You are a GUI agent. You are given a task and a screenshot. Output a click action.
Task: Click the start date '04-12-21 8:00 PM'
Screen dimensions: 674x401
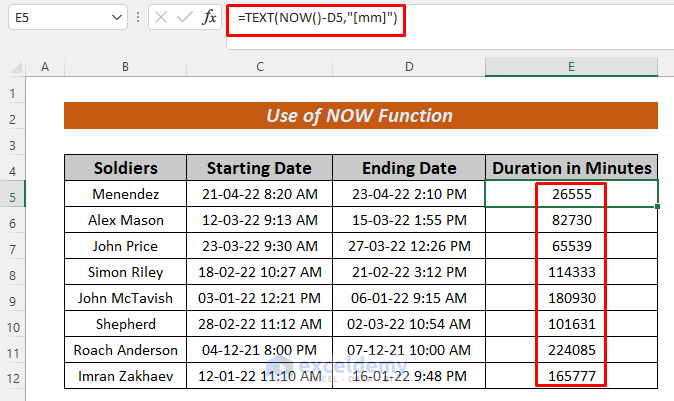pos(260,350)
